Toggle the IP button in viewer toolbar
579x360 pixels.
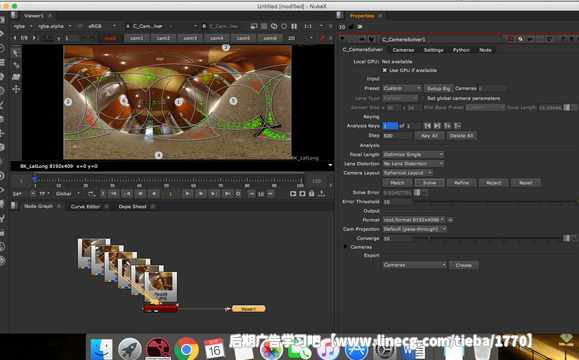pyautogui.click(x=80, y=26)
